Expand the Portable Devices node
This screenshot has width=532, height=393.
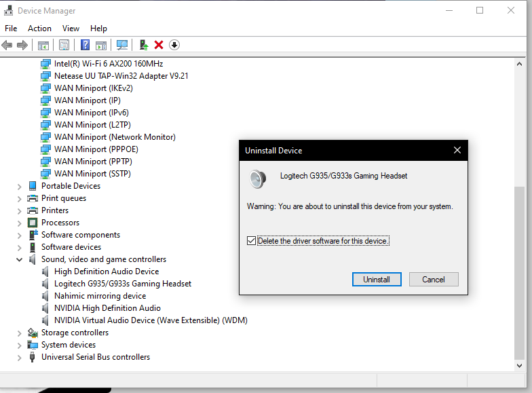coord(19,186)
